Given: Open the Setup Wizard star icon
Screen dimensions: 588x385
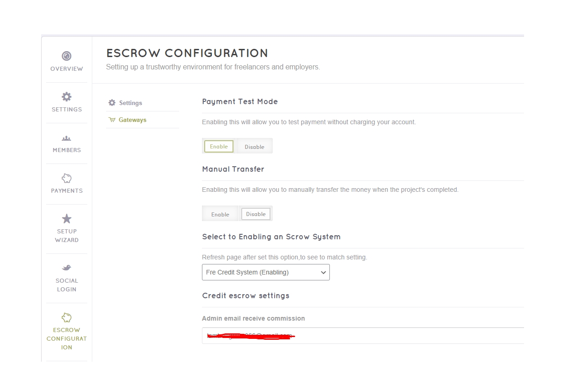Looking at the screenshot, I should coord(67,219).
